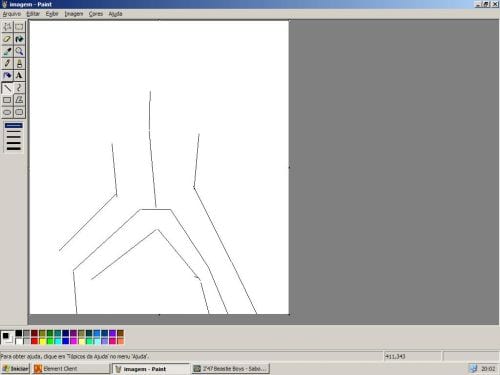Select the Free-Form Select tool
The width and height of the screenshot is (500, 375).
[7, 27]
